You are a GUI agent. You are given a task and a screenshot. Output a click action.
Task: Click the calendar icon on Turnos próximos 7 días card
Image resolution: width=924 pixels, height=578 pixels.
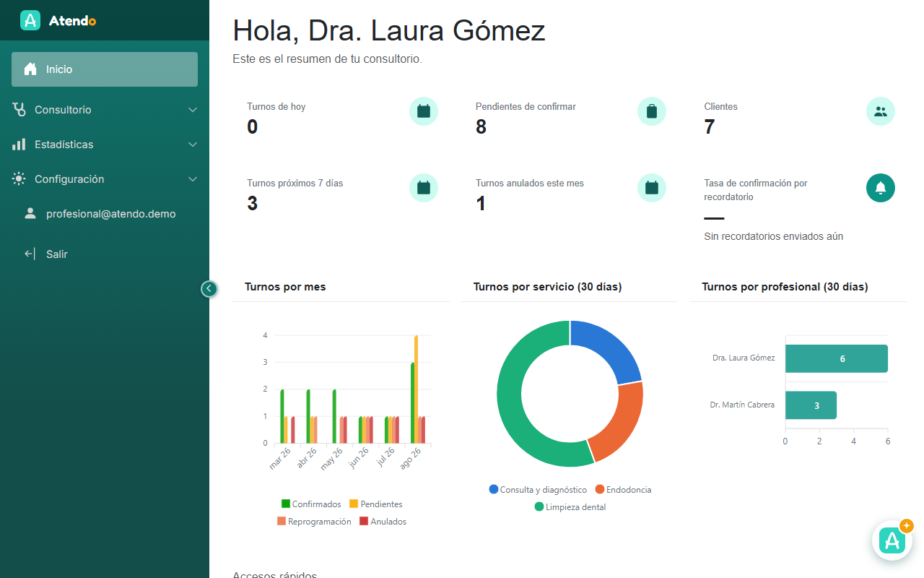point(424,188)
